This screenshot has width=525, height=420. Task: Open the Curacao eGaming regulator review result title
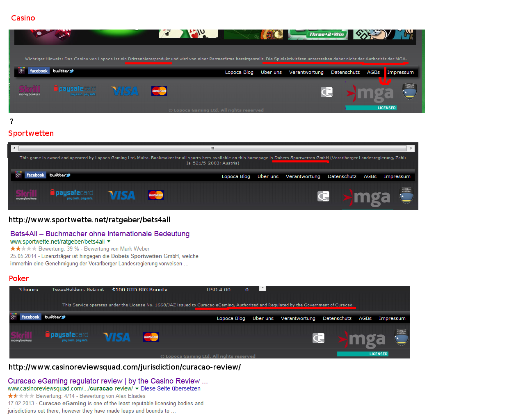pos(108,381)
